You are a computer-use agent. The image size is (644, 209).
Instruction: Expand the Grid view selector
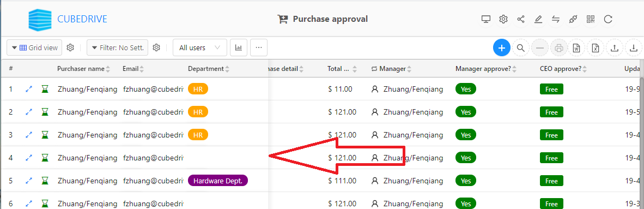point(34,47)
